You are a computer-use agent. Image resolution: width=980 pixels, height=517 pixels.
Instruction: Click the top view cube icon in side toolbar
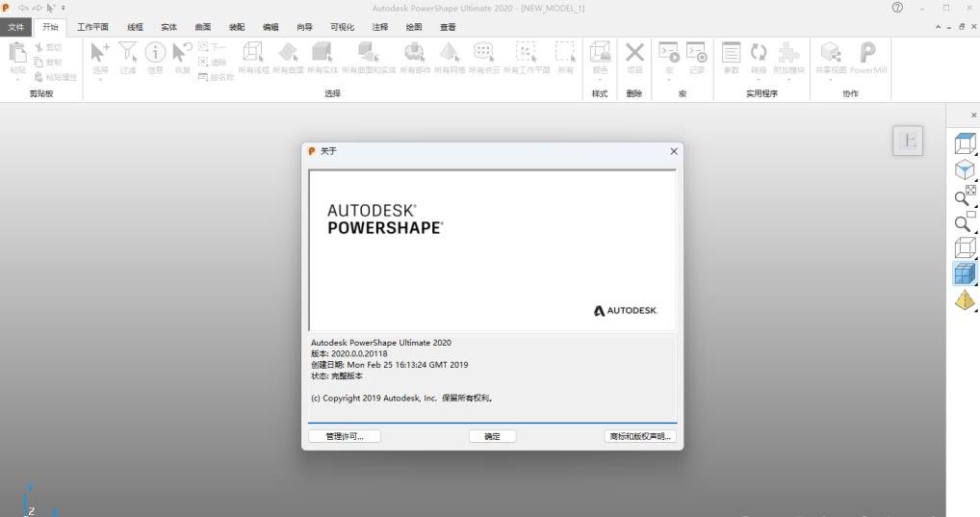(x=965, y=143)
